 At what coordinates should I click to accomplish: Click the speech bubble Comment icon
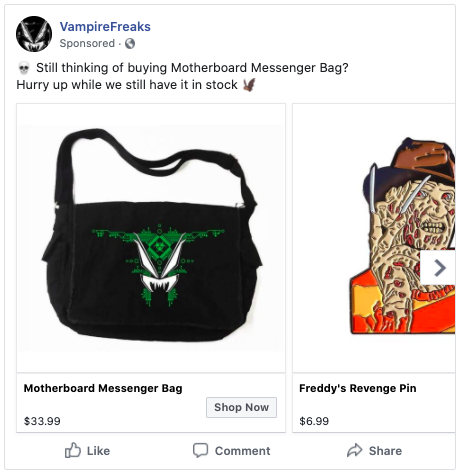coord(200,450)
